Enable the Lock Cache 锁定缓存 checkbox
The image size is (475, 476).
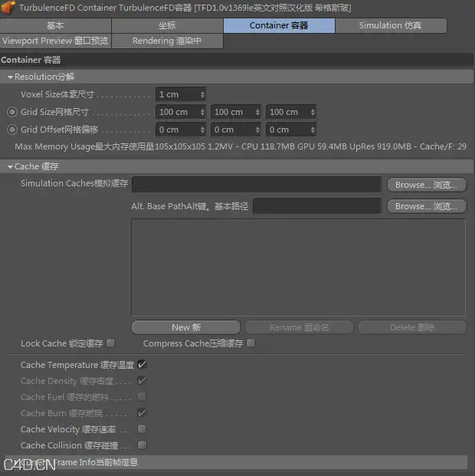(111, 343)
